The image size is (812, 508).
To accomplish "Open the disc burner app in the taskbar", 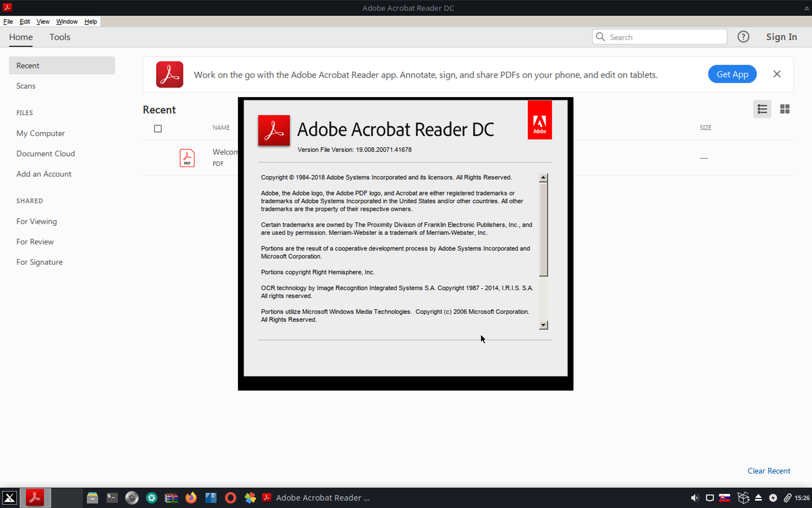I will click(132, 498).
